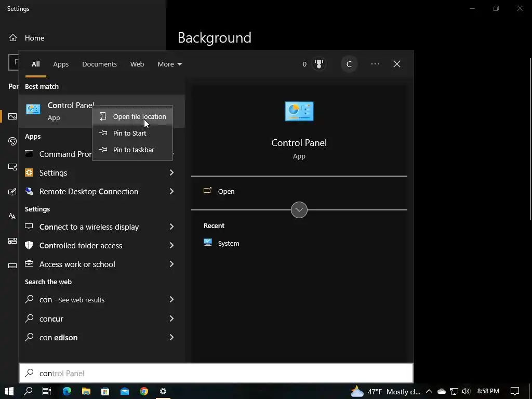Launch Microsoft Edge from taskbar
This screenshot has width=532, height=399.
(67, 391)
